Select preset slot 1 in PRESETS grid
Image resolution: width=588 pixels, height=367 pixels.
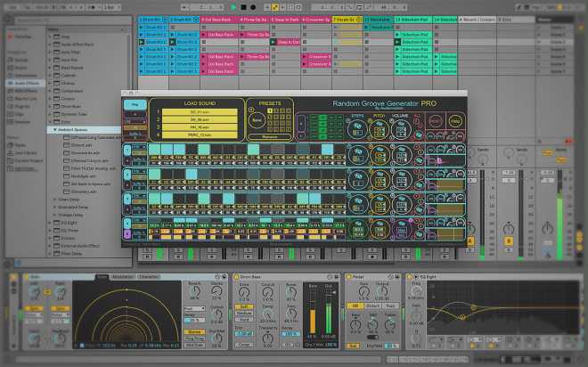[x=270, y=111]
